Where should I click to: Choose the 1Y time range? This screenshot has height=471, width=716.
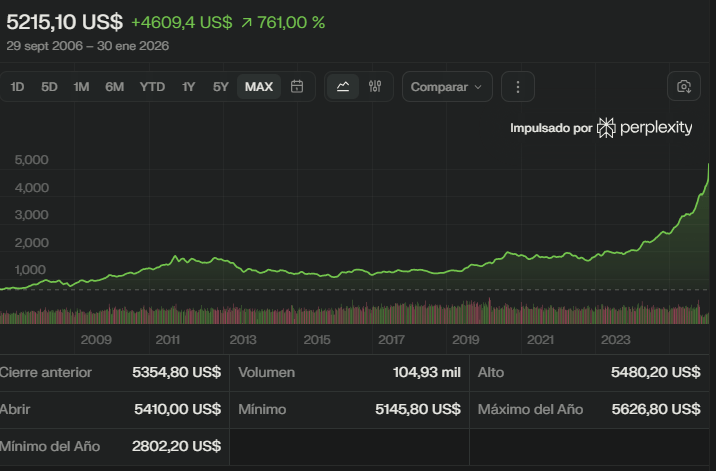(189, 87)
